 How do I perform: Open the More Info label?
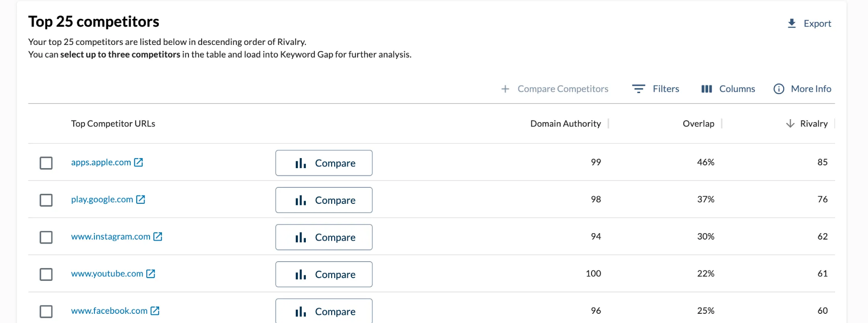pos(811,89)
